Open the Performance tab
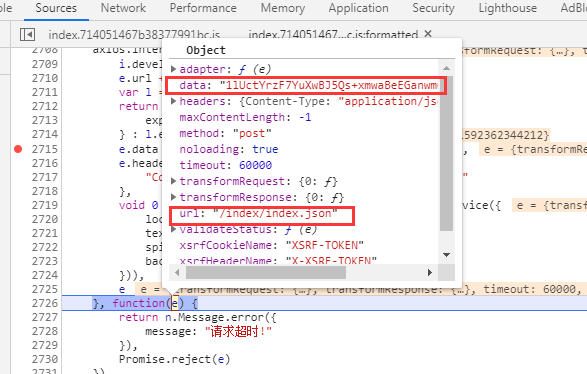The height and width of the screenshot is (374, 587). click(203, 8)
